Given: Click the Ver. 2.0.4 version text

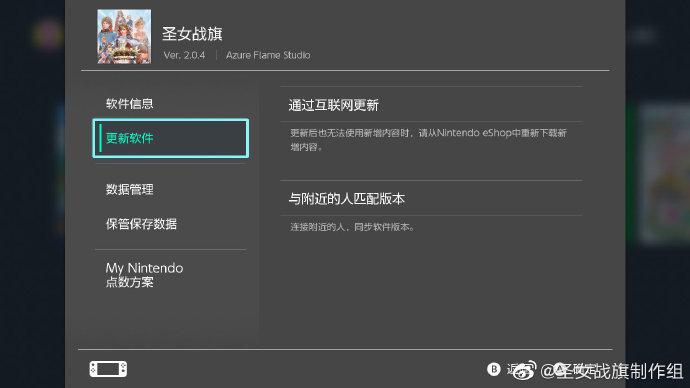Looking at the screenshot, I should 184,55.
